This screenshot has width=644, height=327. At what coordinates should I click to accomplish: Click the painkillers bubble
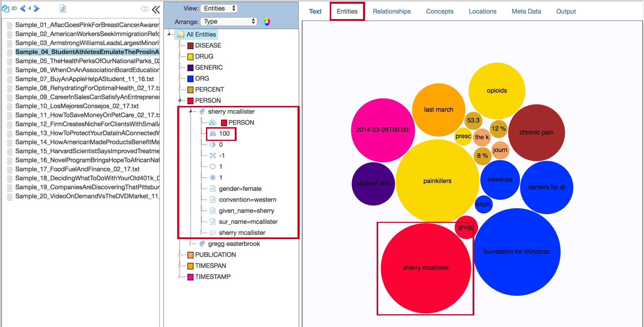pyautogui.click(x=437, y=181)
